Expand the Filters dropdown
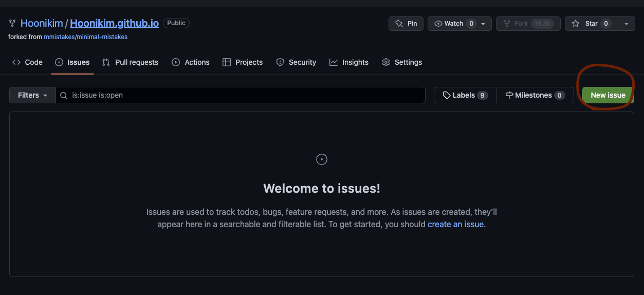The height and width of the screenshot is (295, 644). 32,95
